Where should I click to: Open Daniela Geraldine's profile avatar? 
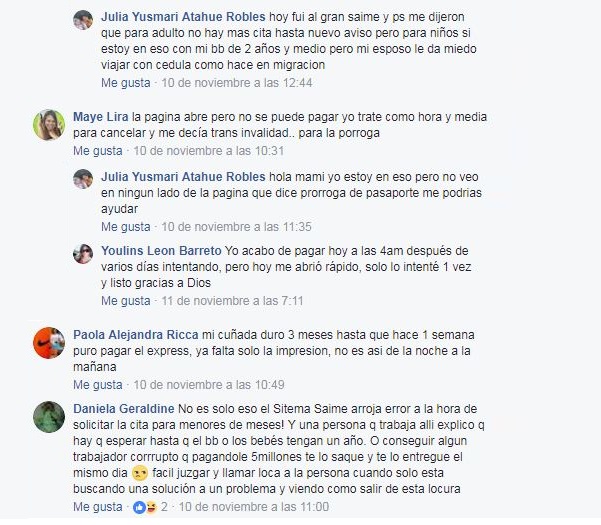click(x=49, y=417)
